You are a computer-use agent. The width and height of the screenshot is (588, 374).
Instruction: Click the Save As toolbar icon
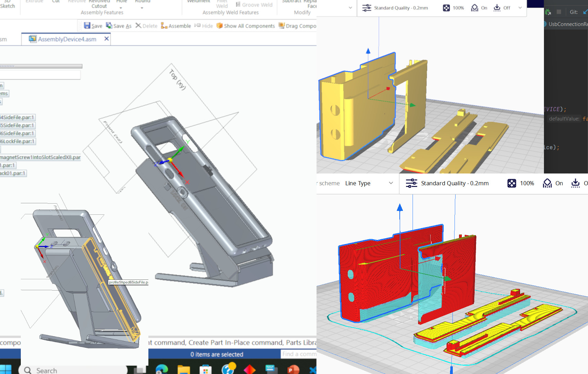point(119,26)
